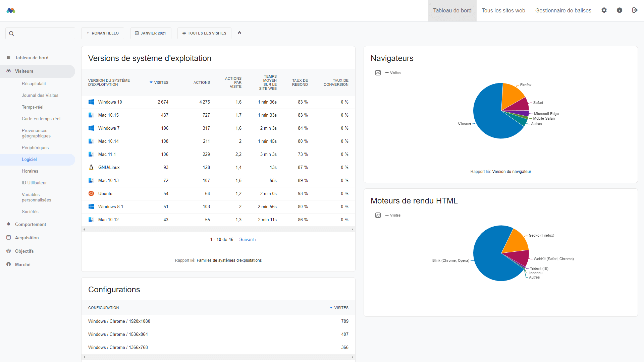Click the info circle icon in header
644x362 pixels.
(620, 10)
